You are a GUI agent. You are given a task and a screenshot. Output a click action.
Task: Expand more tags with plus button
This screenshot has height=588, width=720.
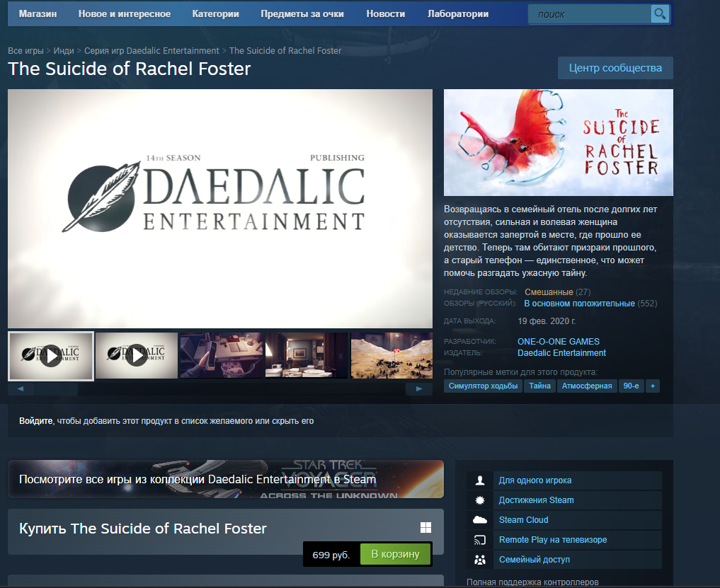click(653, 386)
